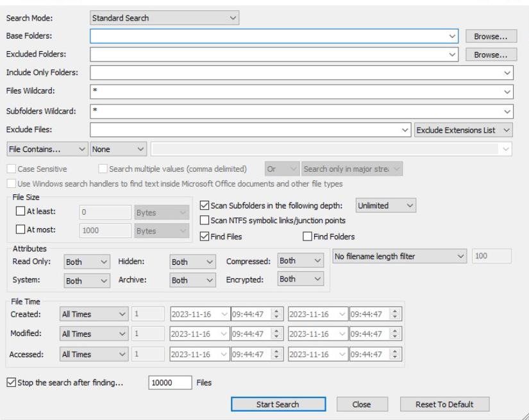529x420 pixels.
Task: Click the Subfolders Wildcard field
Action: (x=301, y=112)
